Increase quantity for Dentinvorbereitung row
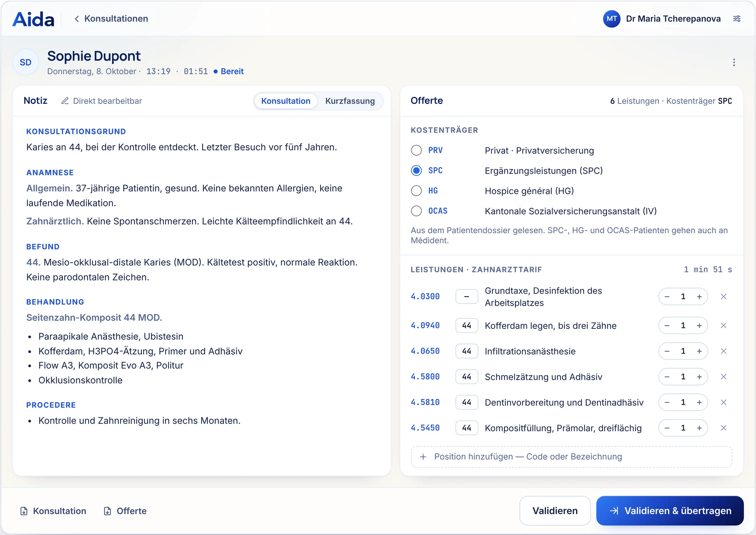 699,402
